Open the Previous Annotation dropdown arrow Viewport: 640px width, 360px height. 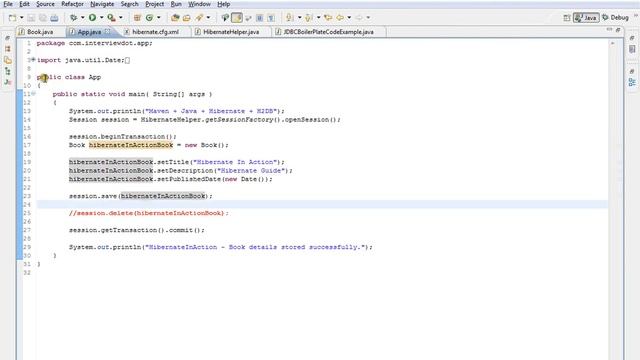(x=318, y=18)
